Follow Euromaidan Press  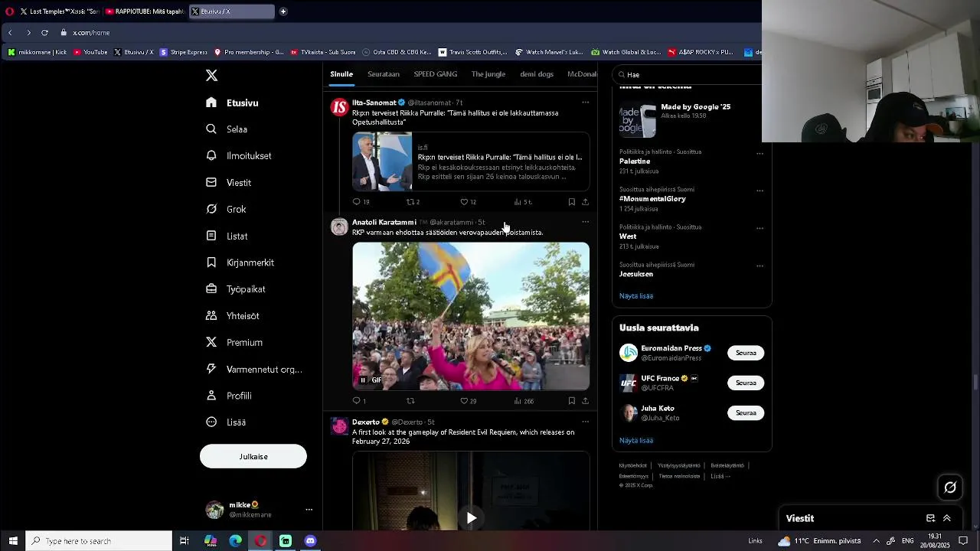tap(746, 353)
